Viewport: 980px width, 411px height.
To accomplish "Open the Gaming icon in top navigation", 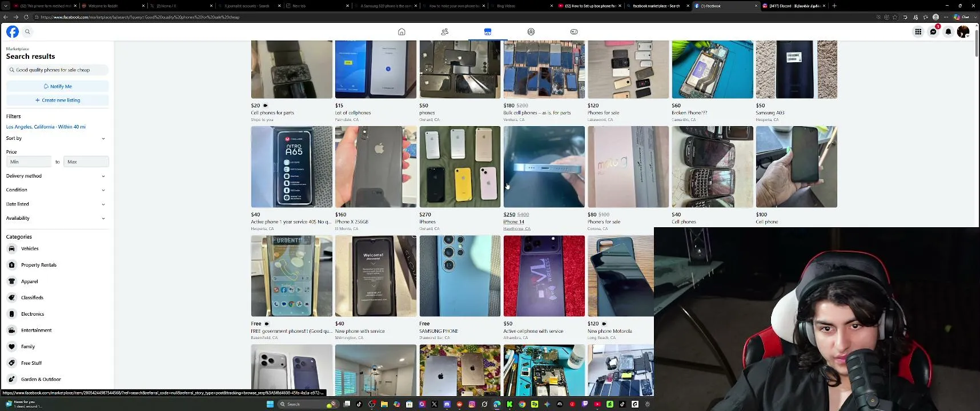I will (x=574, y=32).
